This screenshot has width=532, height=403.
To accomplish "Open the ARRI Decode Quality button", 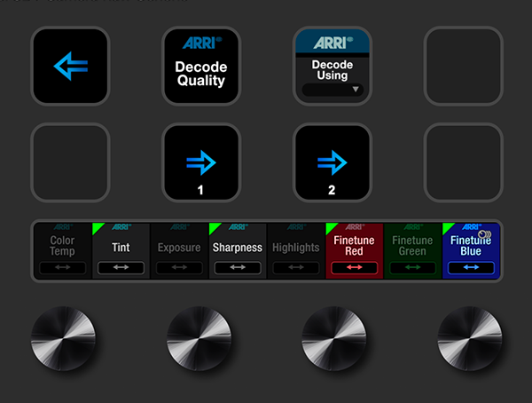I will [x=201, y=66].
